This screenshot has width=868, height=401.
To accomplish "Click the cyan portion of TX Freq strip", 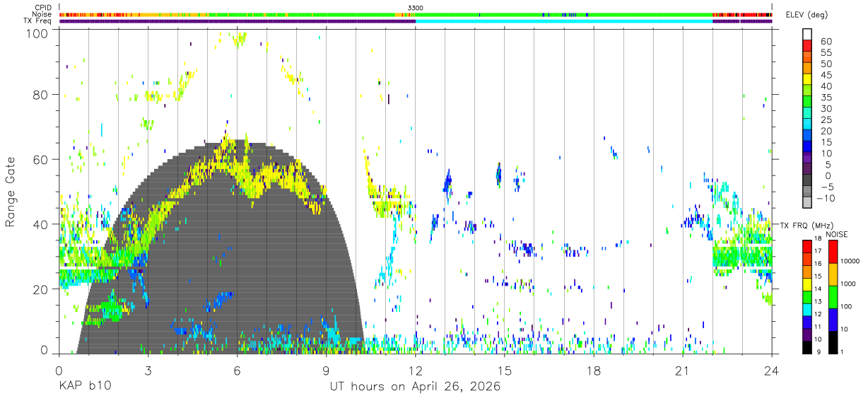I will pyautogui.click(x=563, y=21).
